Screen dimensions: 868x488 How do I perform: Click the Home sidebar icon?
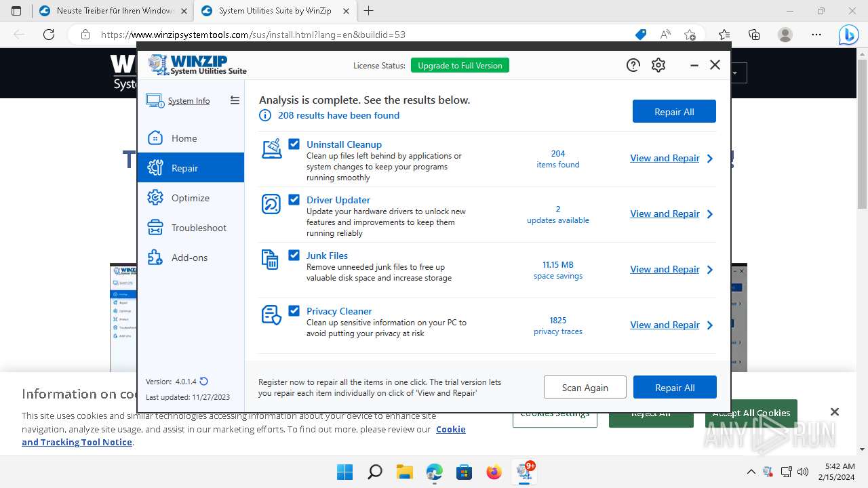coord(155,138)
